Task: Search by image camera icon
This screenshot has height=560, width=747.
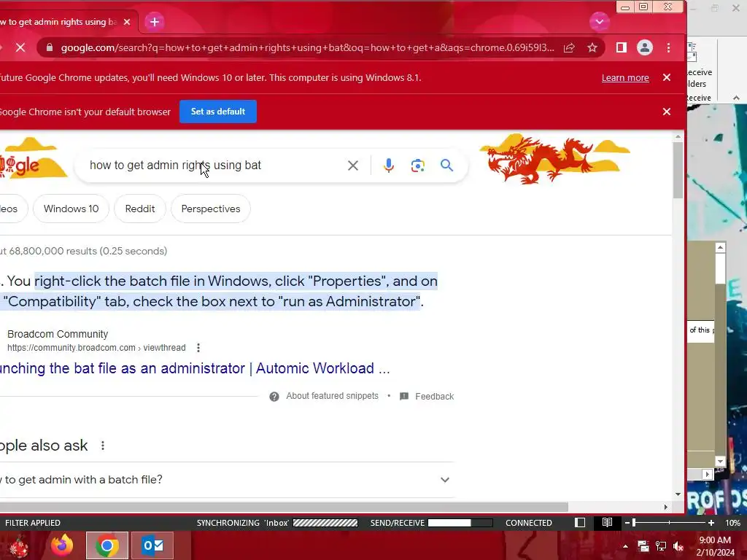Action: pyautogui.click(x=418, y=166)
